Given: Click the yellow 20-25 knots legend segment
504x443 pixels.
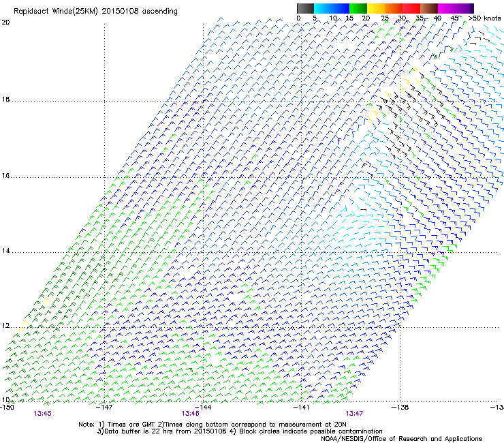Looking at the screenshot, I should tap(376, 8).
